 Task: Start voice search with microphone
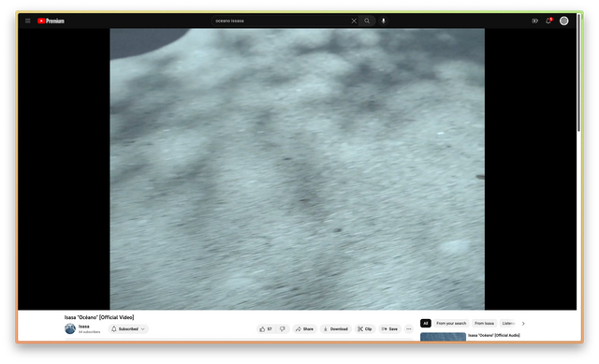383,21
